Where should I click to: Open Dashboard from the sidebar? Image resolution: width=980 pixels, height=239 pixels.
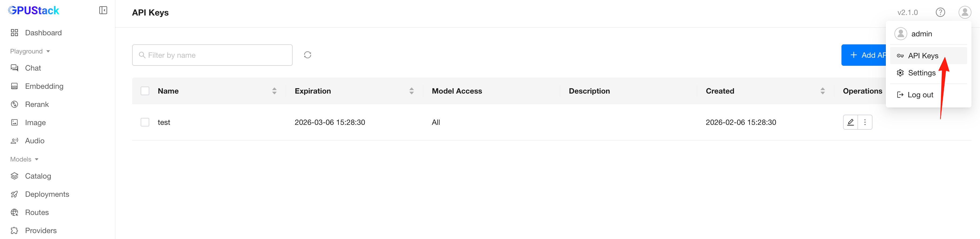(x=43, y=33)
